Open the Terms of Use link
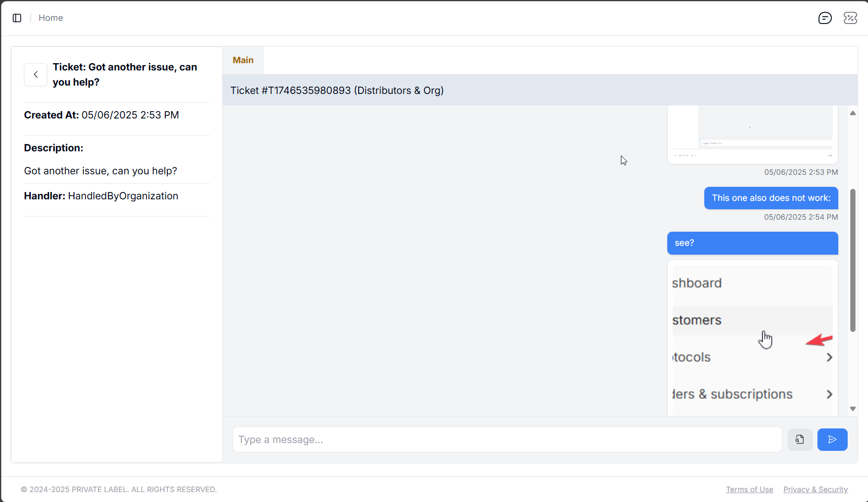The width and height of the screenshot is (868, 502). [x=749, y=489]
